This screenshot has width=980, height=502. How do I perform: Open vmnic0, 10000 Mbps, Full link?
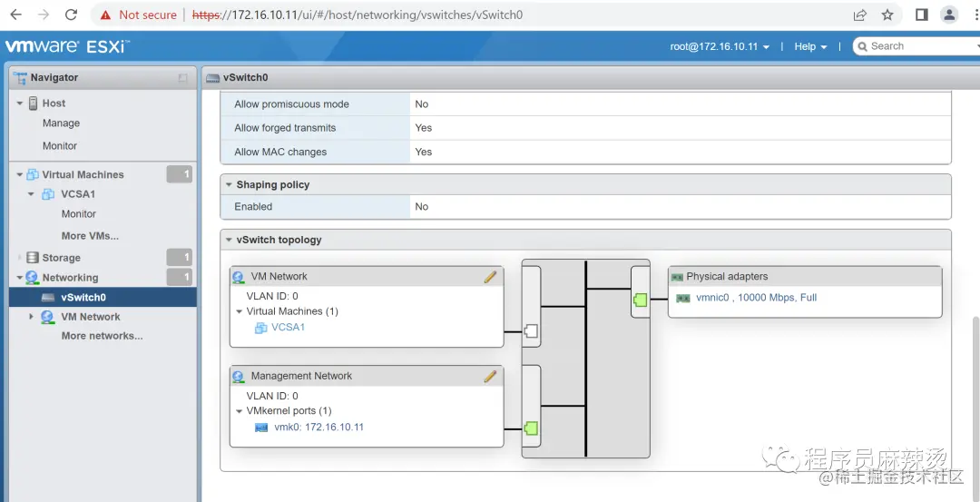pyautogui.click(x=756, y=298)
